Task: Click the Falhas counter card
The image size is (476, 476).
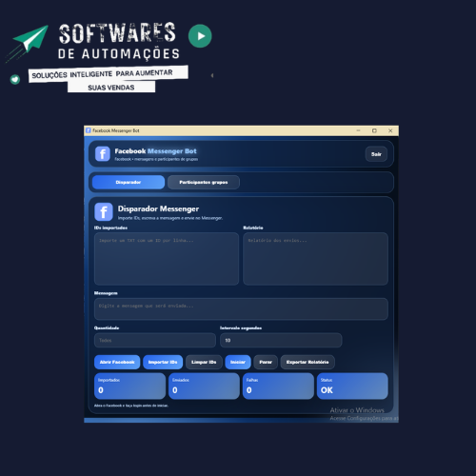Action: click(x=278, y=386)
